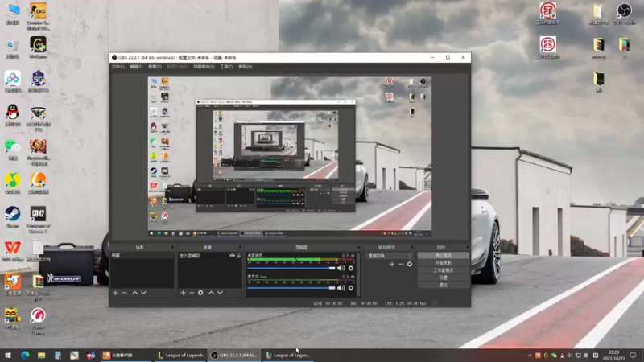Adjust the 麦克风/Aux volume slider

click(291, 288)
